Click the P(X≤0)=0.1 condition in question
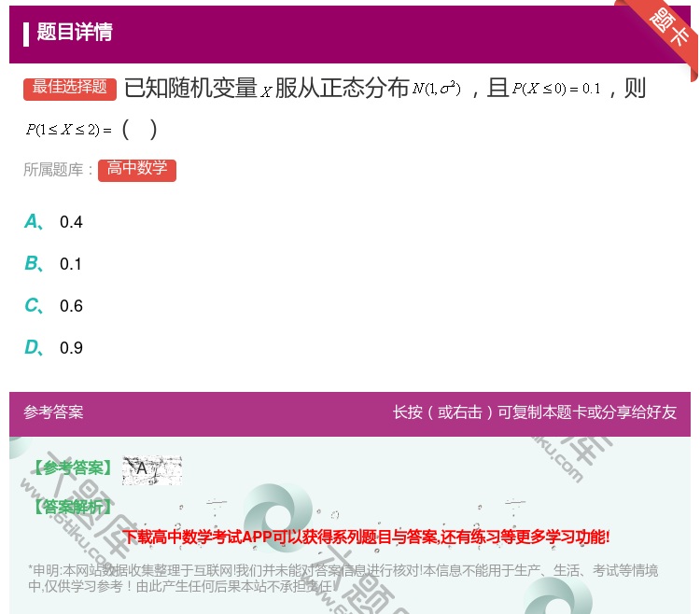Viewport: 700px width, 614px height. [x=556, y=89]
